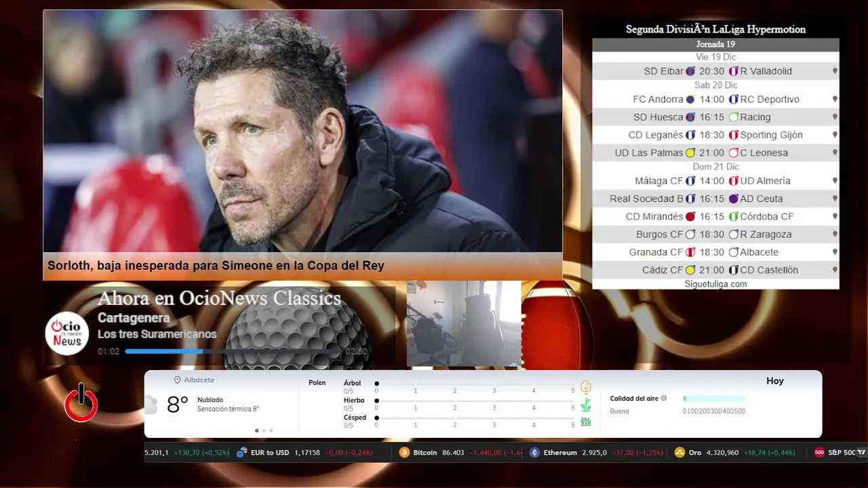868x488 pixels.
Task: Click the venue pin on SD Eibar row
Action: (x=835, y=71)
